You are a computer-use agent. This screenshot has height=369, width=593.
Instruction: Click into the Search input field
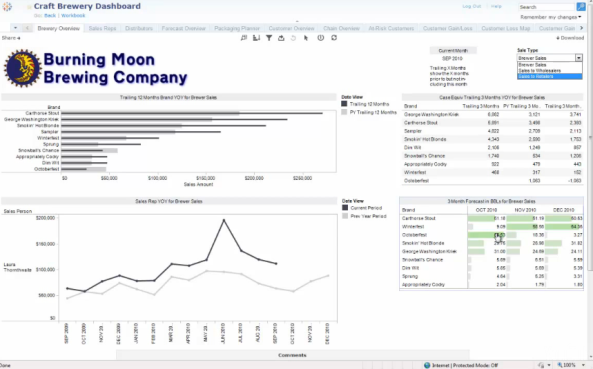(546, 7)
